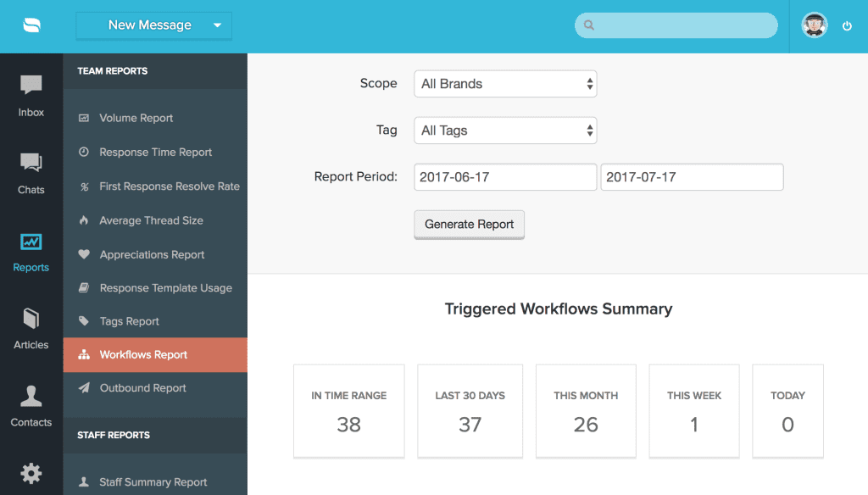Open the Staff Summary Report

coord(155,481)
